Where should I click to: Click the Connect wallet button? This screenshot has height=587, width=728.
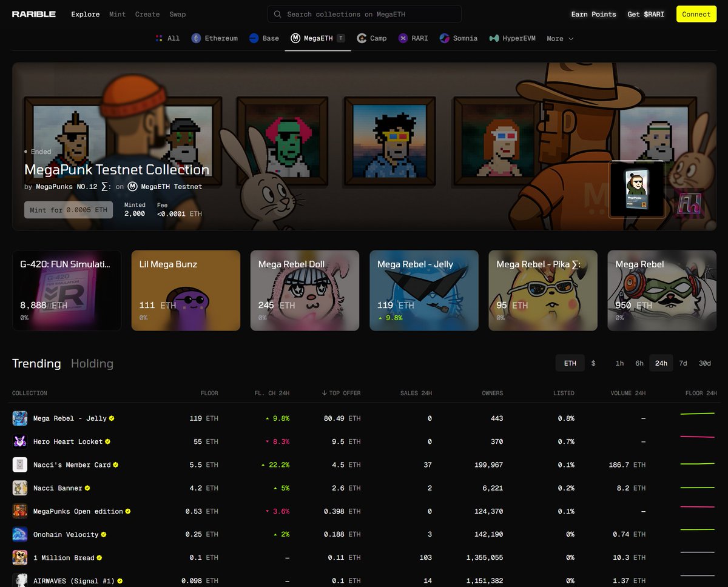tap(696, 14)
